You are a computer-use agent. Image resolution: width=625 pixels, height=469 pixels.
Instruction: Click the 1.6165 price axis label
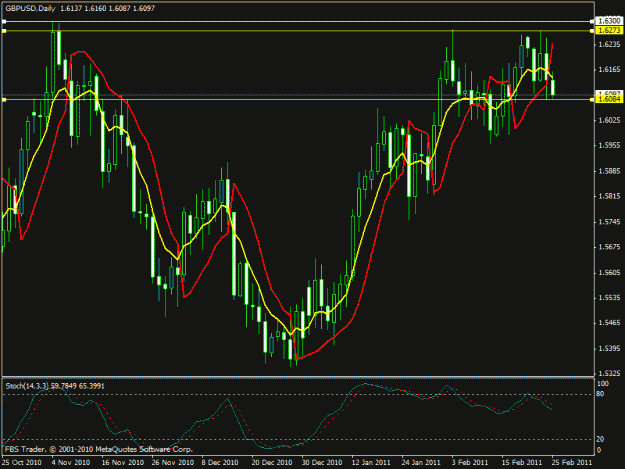click(x=609, y=69)
